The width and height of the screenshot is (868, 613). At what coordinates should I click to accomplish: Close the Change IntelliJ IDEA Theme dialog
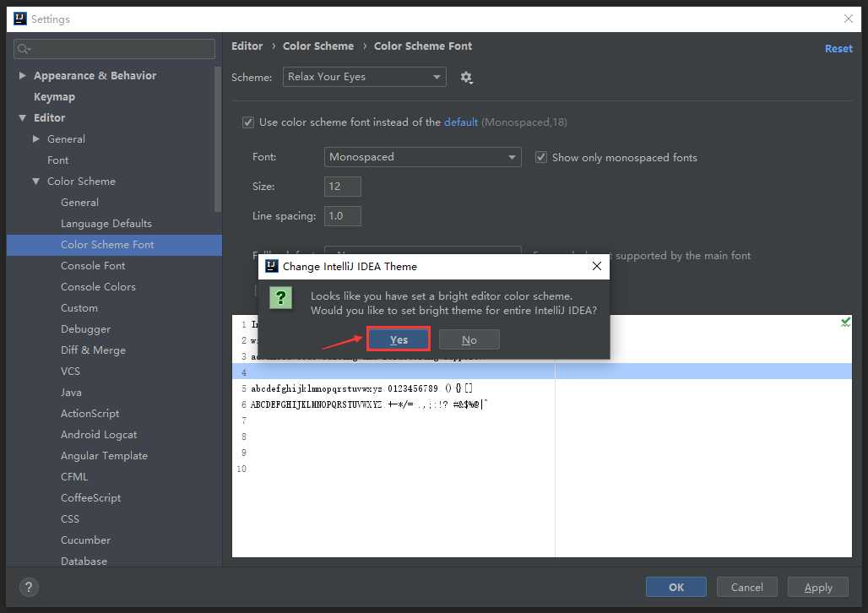[x=597, y=266]
